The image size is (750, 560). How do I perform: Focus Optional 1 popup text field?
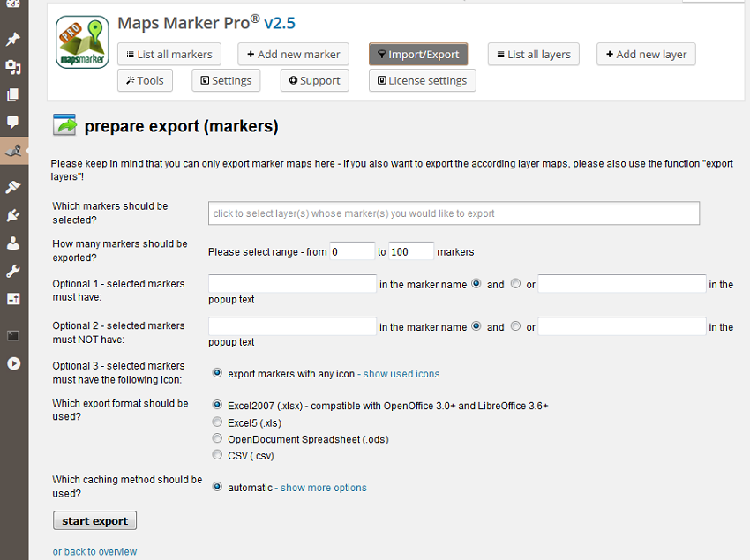click(622, 284)
